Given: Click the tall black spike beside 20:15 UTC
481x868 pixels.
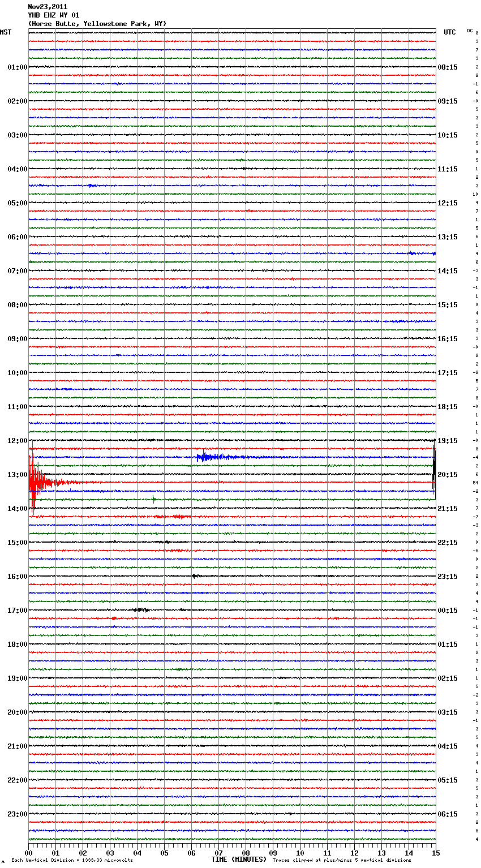Looking at the screenshot, I should coord(434,470).
